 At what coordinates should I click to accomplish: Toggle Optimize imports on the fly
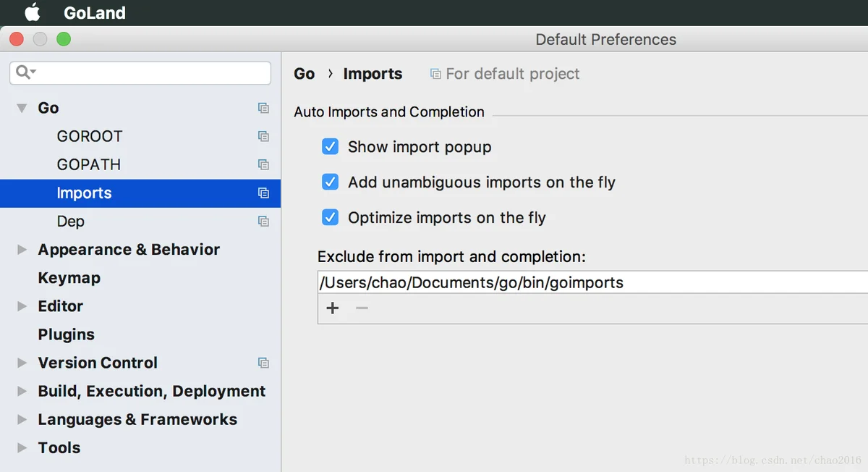tap(330, 218)
